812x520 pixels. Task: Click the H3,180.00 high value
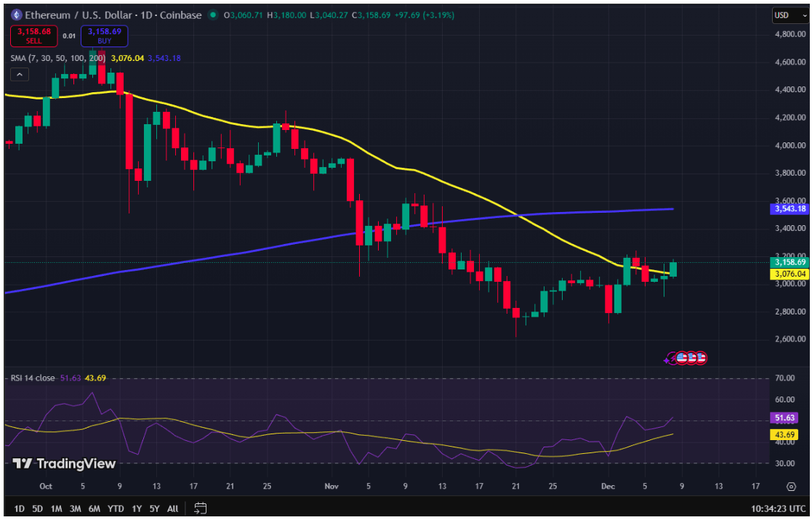click(x=288, y=15)
